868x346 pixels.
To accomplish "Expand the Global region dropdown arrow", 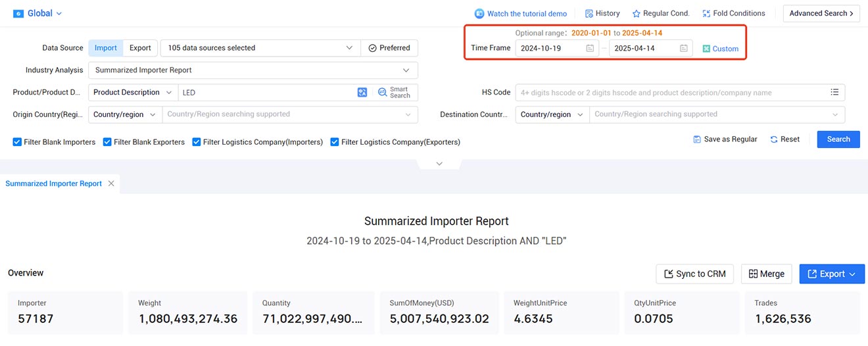I will coord(59,14).
